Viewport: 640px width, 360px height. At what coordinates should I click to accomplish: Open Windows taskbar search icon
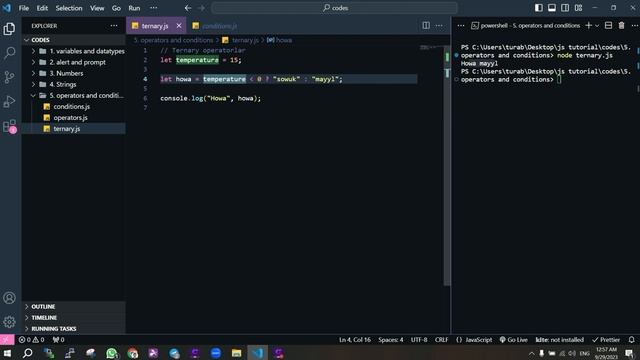tap(27, 353)
